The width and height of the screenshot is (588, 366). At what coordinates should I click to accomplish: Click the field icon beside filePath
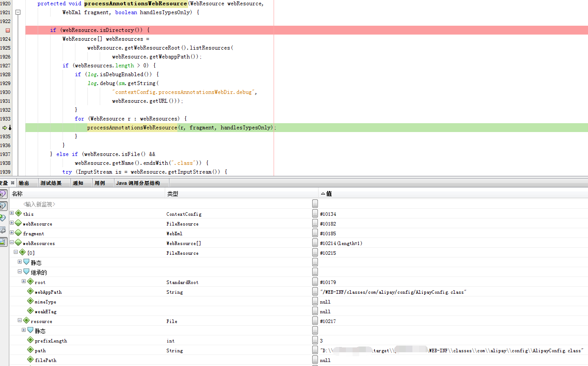click(31, 360)
